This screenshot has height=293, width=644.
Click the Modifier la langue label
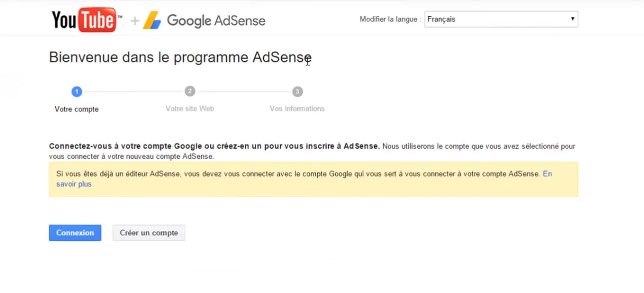(388, 19)
